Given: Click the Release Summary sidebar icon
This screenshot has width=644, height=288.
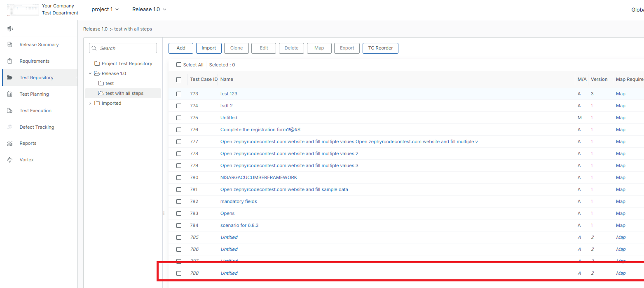Looking at the screenshot, I should 10,45.
